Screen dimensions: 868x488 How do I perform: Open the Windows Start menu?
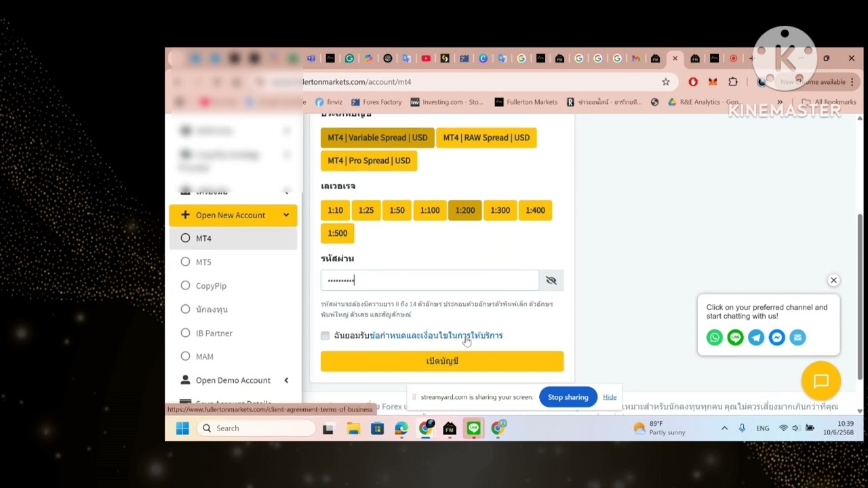182,428
